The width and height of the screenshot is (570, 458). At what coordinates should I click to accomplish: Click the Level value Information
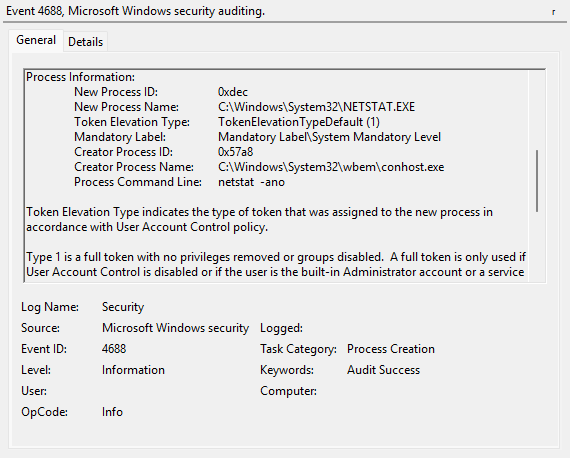pos(133,370)
